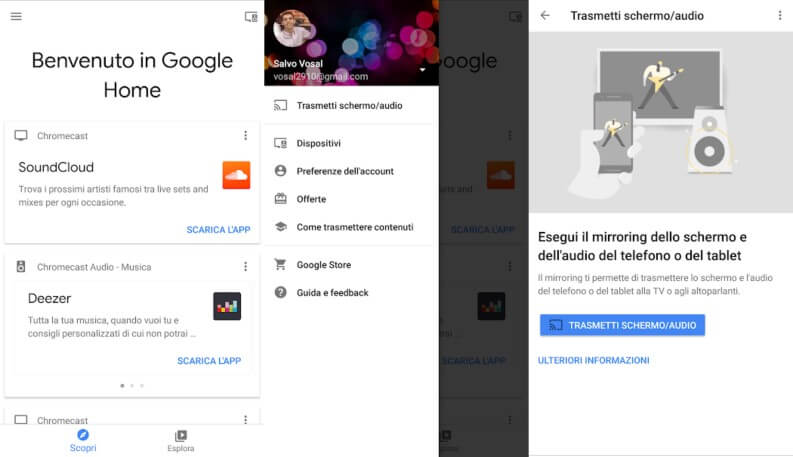
Task: Open overflow menu in Trasmetti schermo/audio header
Action: coord(779,16)
